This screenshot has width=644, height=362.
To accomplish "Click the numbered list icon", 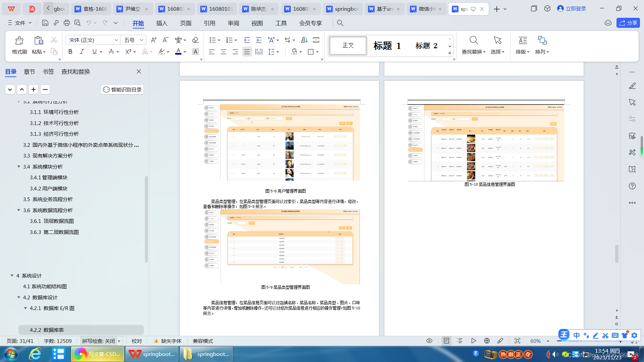I will point(229,40).
